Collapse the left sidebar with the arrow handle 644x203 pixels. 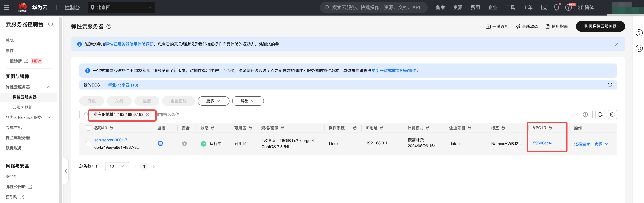(66, 171)
